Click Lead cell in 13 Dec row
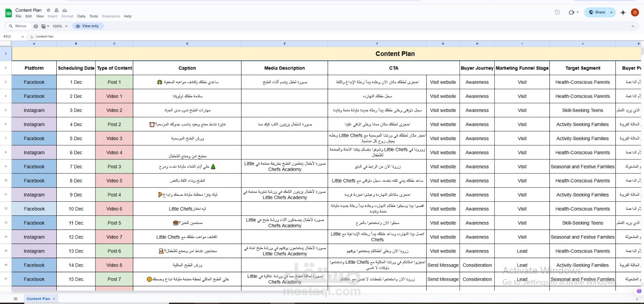Viewport: 644px width, 304px height. 522,251
